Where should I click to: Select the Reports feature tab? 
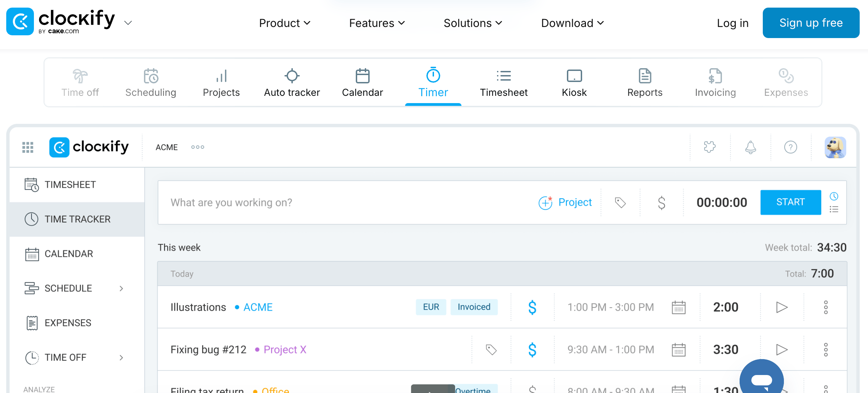[x=645, y=83]
